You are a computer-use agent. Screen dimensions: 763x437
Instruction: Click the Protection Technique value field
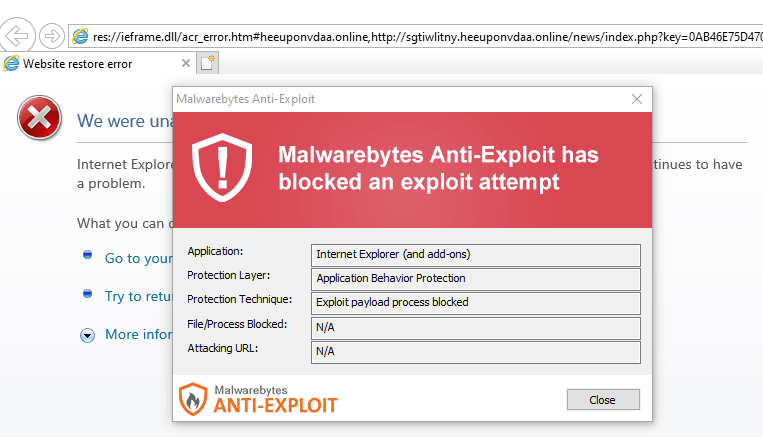(x=476, y=303)
